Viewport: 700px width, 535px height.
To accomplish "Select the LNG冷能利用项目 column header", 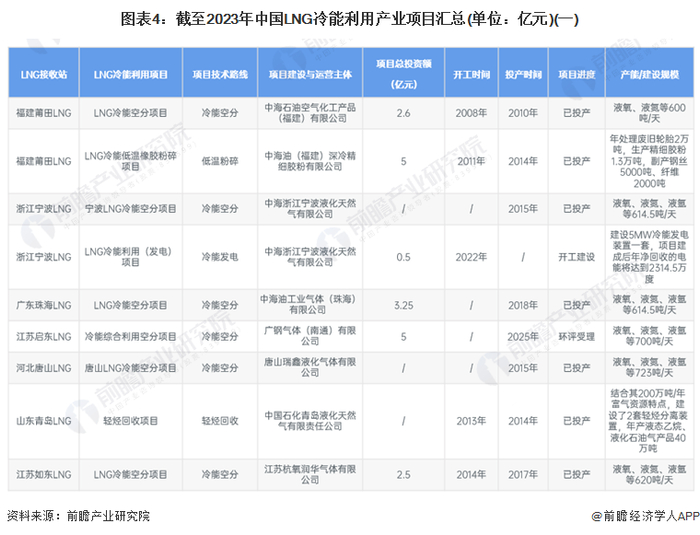I will [x=131, y=74].
